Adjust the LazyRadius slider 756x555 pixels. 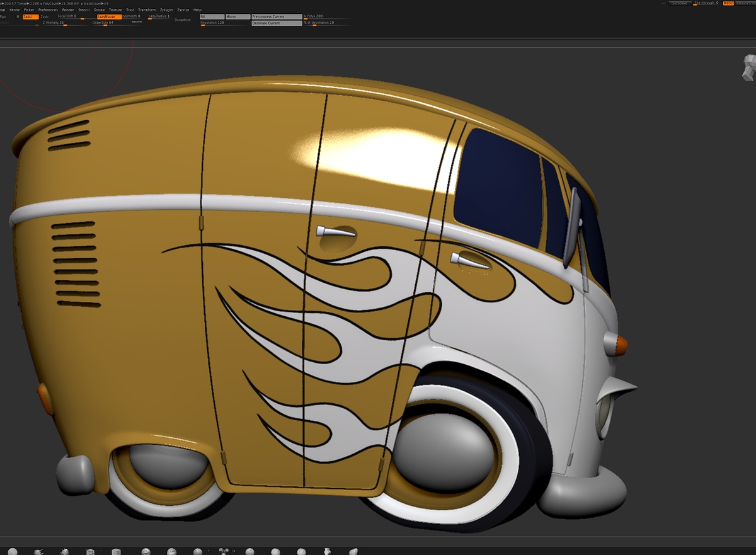(x=159, y=17)
